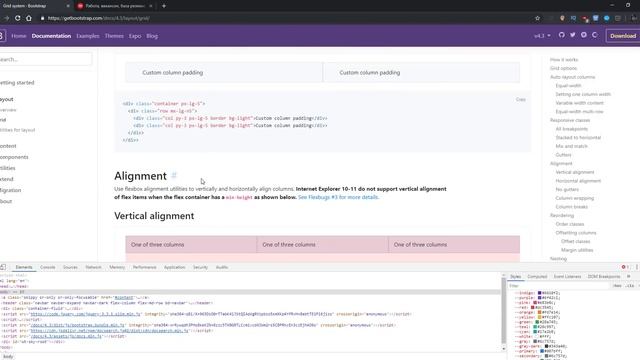Open the Application tab in DevTools
The image size is (640, 360).
coord(174,267)
